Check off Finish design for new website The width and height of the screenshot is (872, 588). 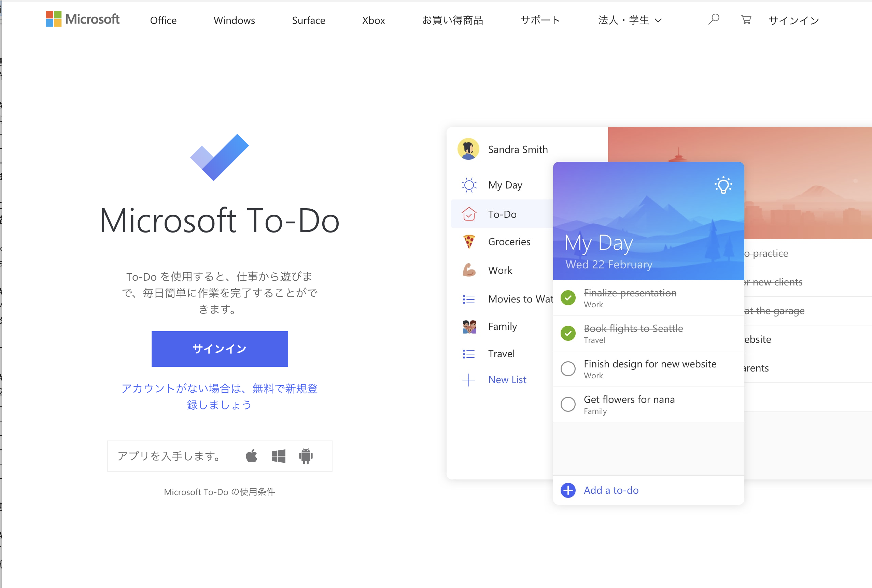568,369
